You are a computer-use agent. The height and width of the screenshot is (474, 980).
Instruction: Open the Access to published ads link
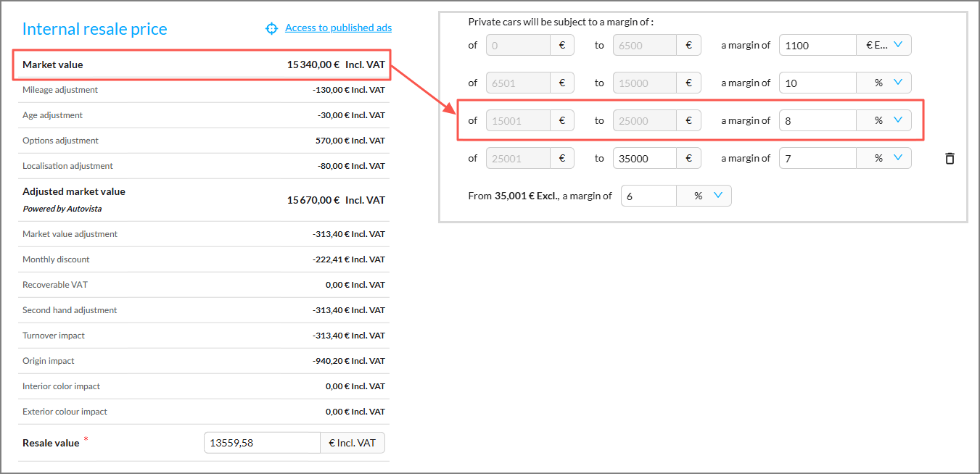click(x=338, y=28)
